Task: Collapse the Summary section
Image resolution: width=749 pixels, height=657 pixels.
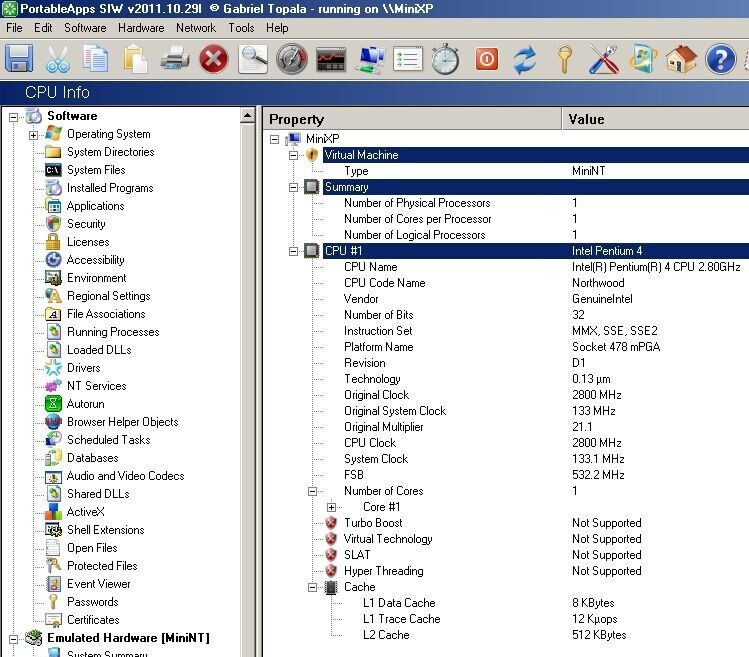Action: pos(293,187)
